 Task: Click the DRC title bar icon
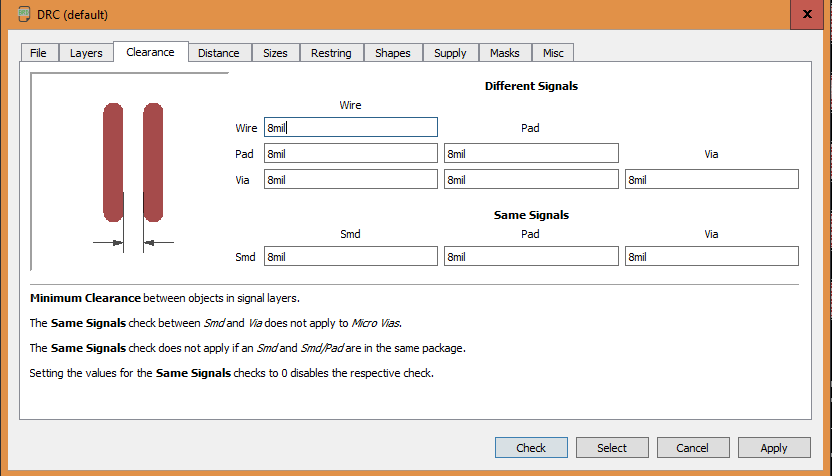pos(23,15)
